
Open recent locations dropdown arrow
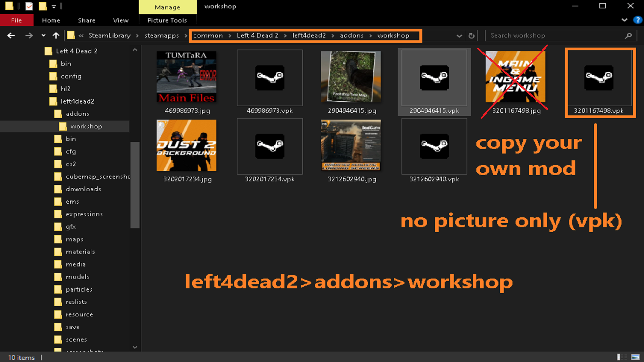click(x=43, y=36)
